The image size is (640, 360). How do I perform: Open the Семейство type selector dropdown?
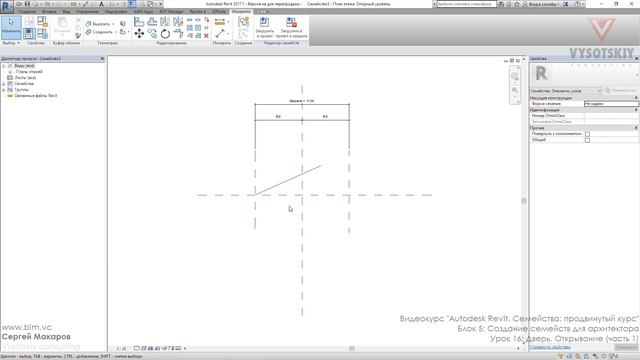click(x=565, y=91)
